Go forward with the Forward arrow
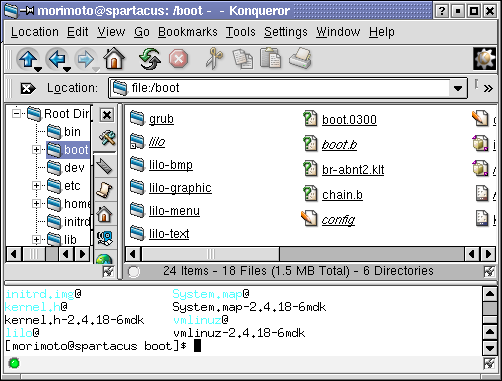 [x=86, y=59]
